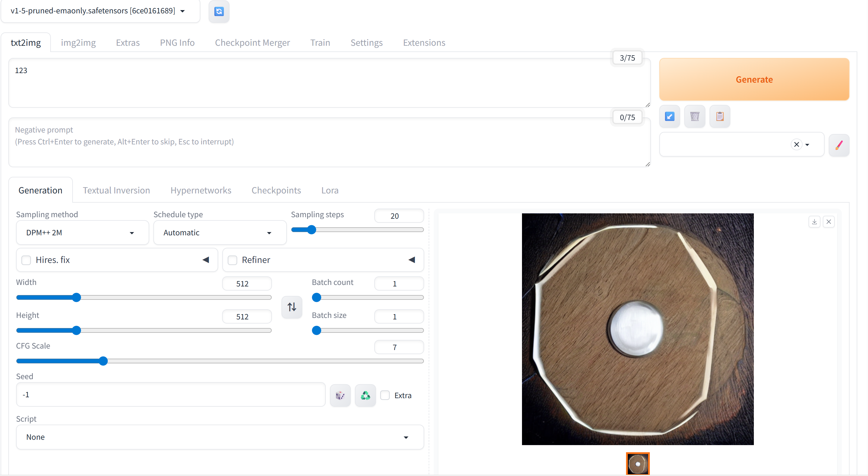Select the generated image thumbnail below the preview

pyautogui.click(x=638, y=463)
